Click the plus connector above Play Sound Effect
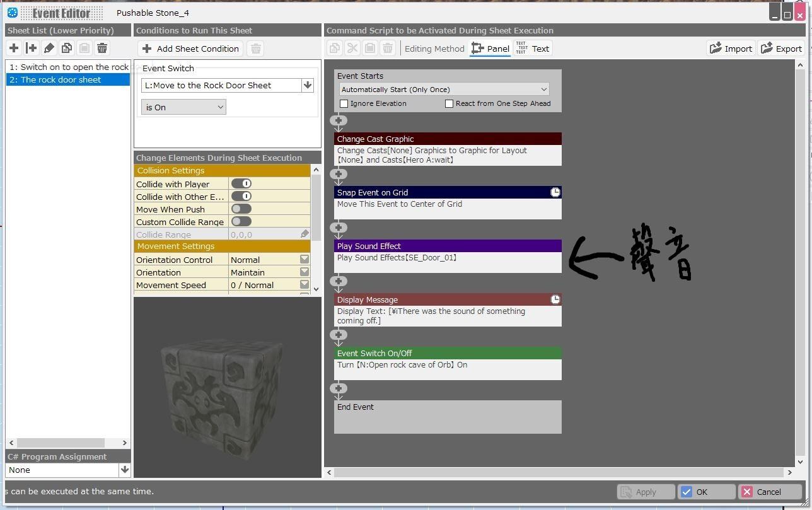Viewport: 812px width, 510px height. [x=339, y=228]
